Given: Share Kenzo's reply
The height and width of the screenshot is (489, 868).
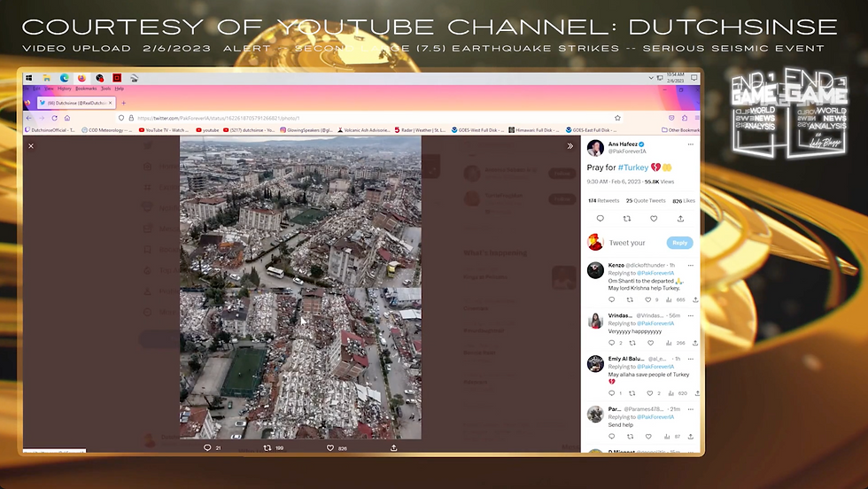Looking at the screenshot, I should 695,299.
